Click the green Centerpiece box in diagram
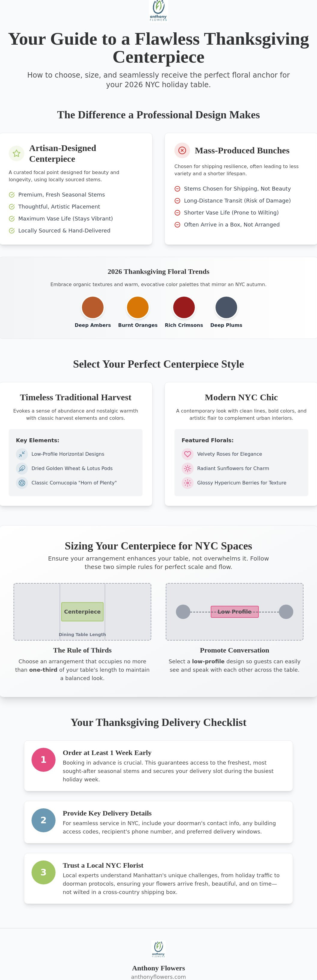The height and width of the screenshot is (980, 317). (x=82, y=611)
